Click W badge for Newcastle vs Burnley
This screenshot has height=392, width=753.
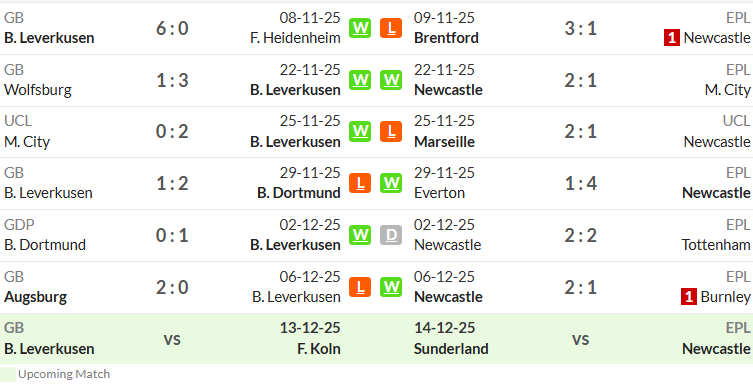coord(391,287)
